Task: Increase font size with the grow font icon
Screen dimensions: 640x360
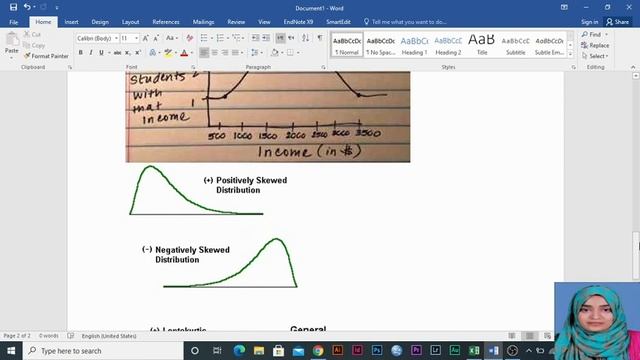Action: 146,38
